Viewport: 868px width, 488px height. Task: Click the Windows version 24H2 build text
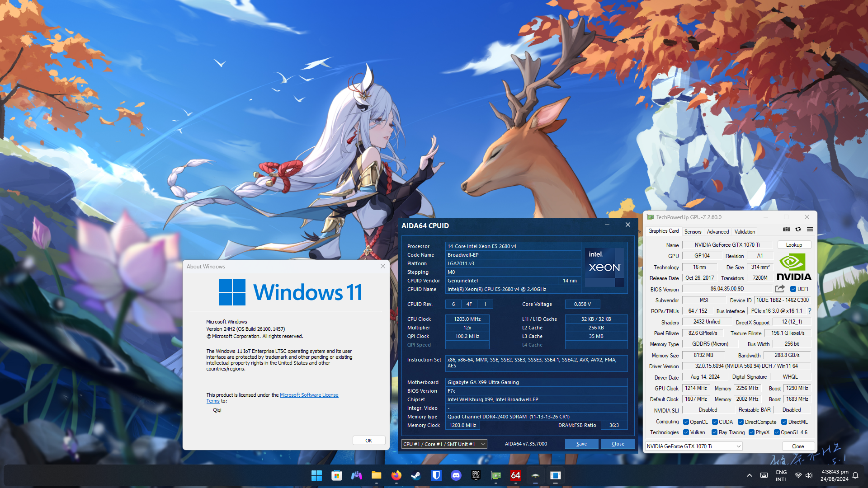(x=245, y=329)
